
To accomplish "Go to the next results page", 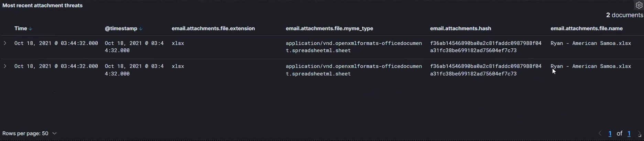I will coord(639,133).
